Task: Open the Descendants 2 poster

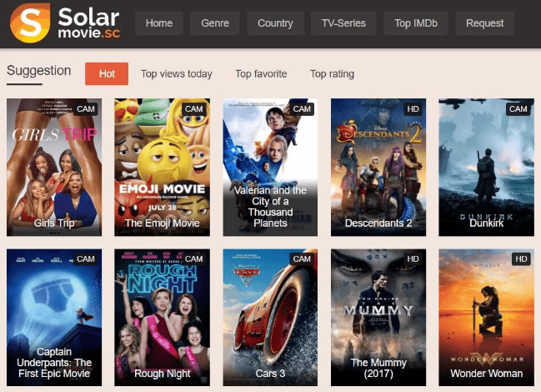Action: [x=378, y=167]
